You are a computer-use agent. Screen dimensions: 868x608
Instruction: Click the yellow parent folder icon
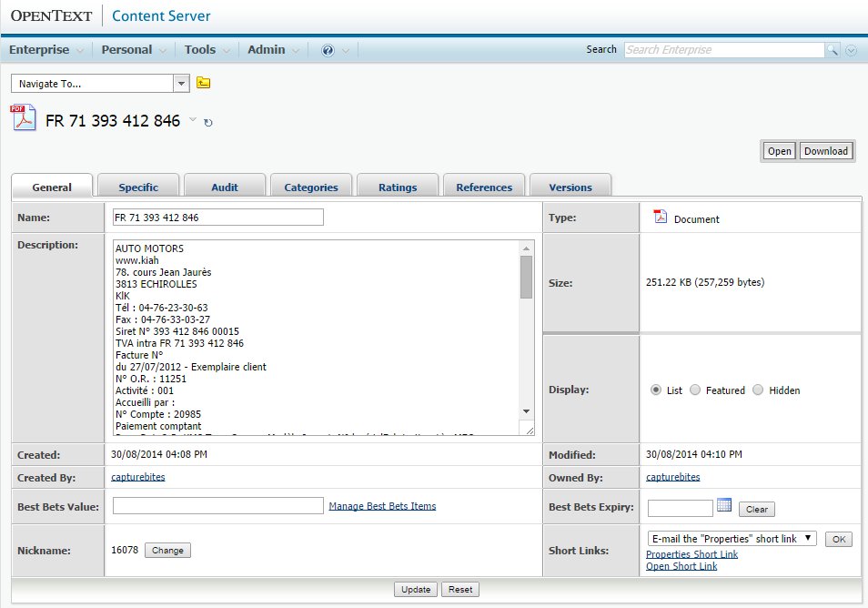click(x=204, y=84)
